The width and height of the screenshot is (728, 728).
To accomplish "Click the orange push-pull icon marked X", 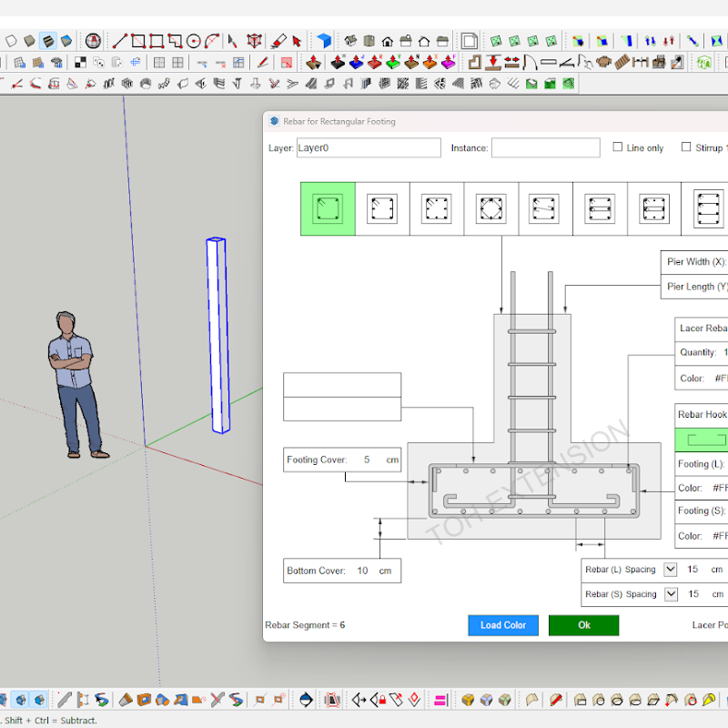I will [x=430, y=62].
